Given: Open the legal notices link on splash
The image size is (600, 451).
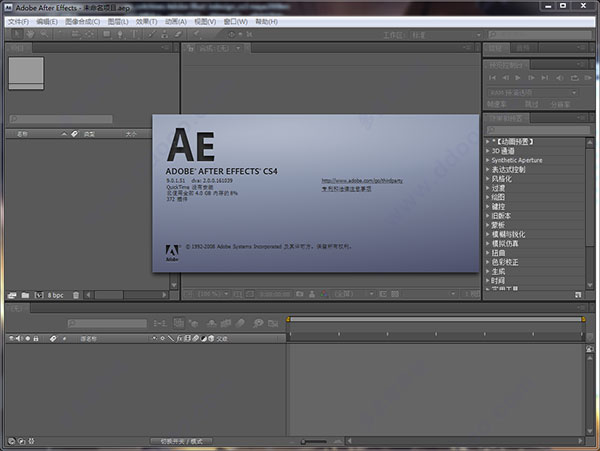Looking at the screenshot, I should [x=346, y=189].
